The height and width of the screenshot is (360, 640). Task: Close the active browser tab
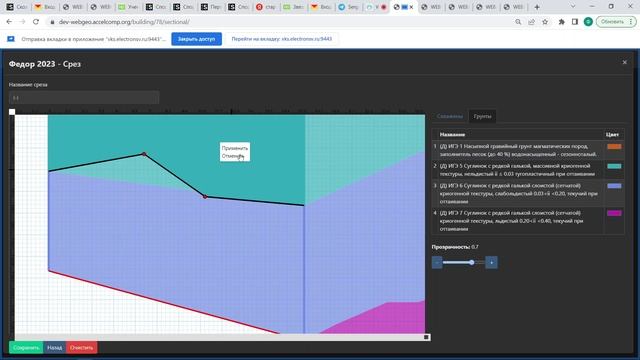[411, 7]
